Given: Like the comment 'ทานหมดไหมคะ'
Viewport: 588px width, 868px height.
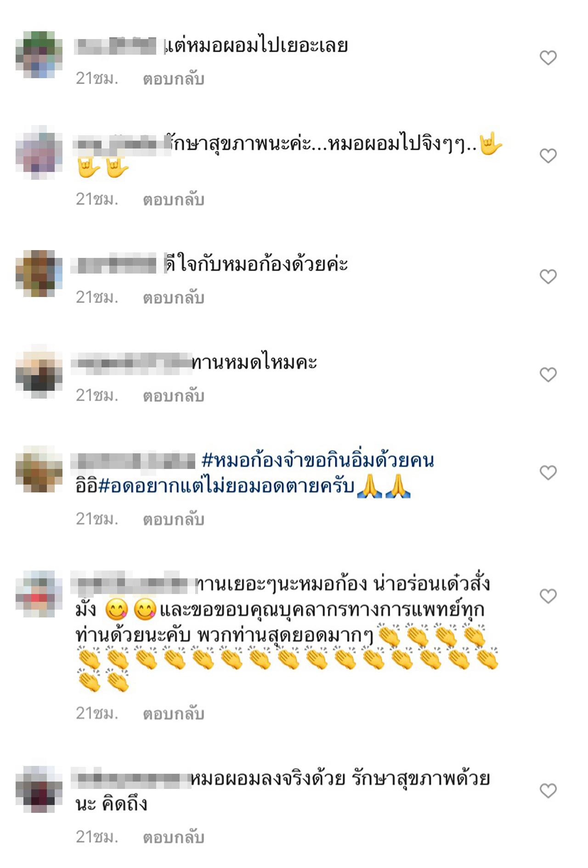Looking at the screenshot, I should (x=548, y=375).
